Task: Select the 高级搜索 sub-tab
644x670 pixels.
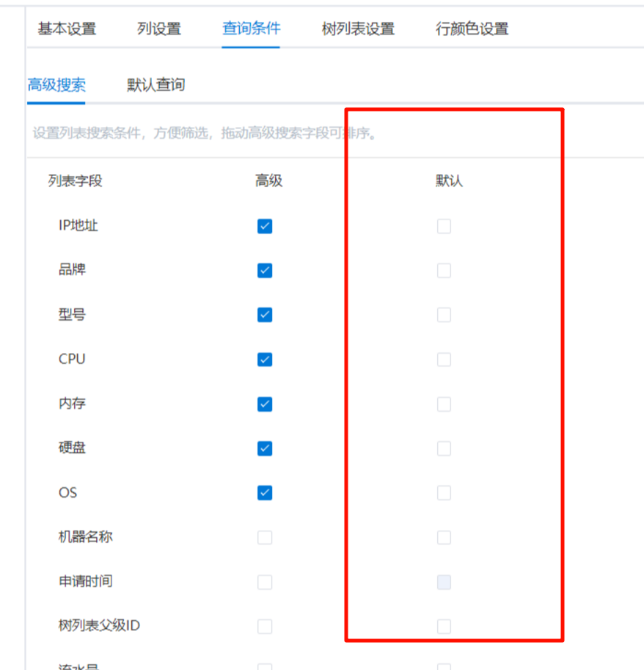Action: pos(56,85)
